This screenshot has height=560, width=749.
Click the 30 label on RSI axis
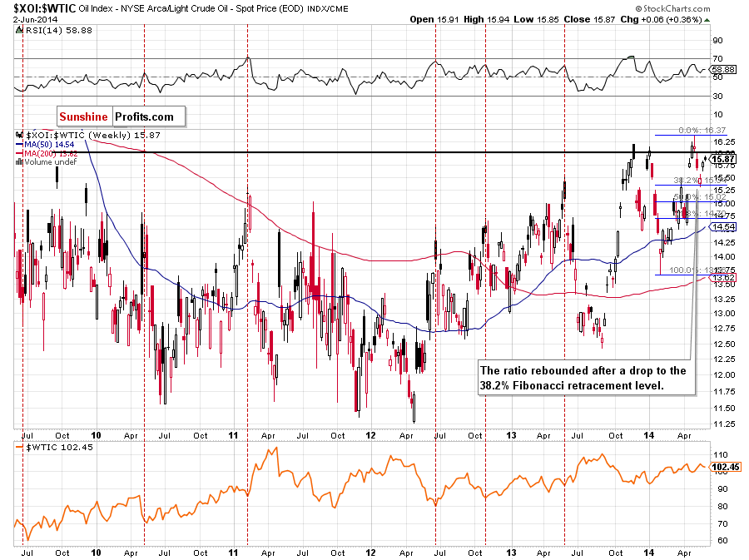point(718,96)
